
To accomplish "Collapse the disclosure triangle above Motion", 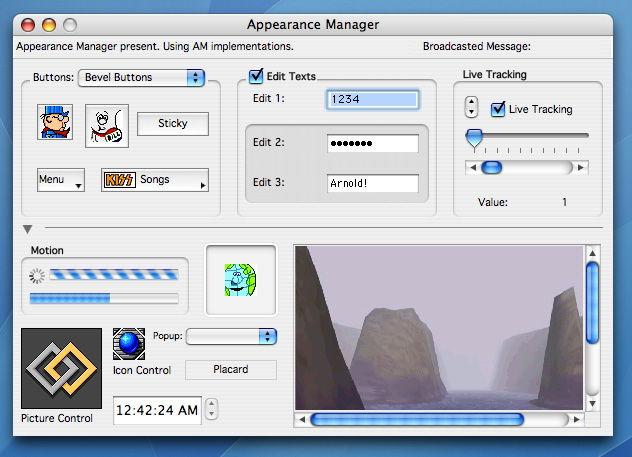I will 28,230.
